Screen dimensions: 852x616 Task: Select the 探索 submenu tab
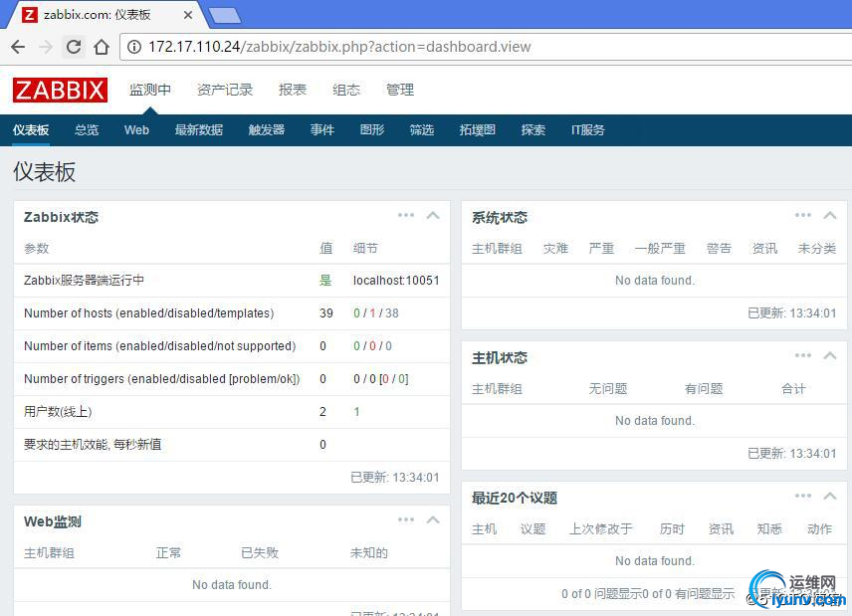pyautogui.click(x=533, y=129)
